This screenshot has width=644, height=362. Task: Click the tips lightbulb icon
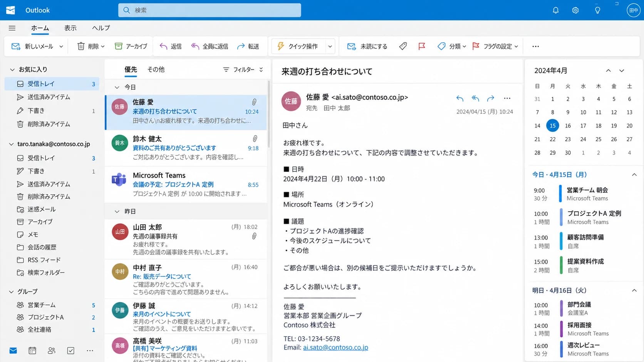[597, 10]
